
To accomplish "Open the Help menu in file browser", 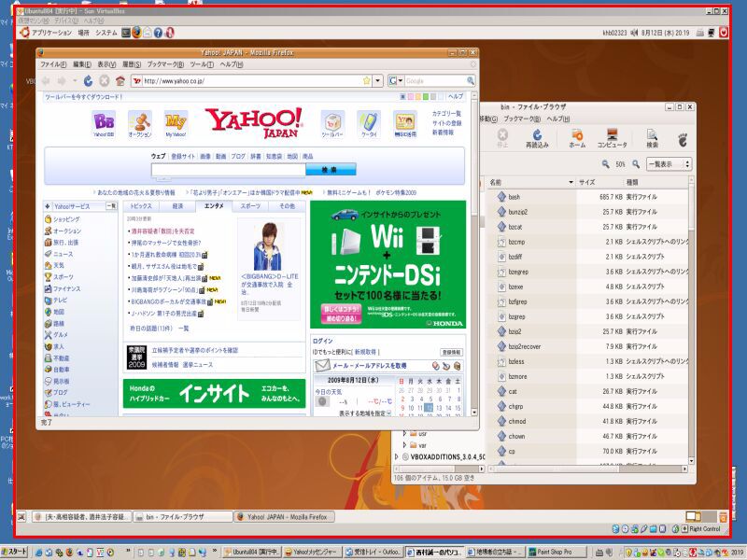I will [557, 119].
